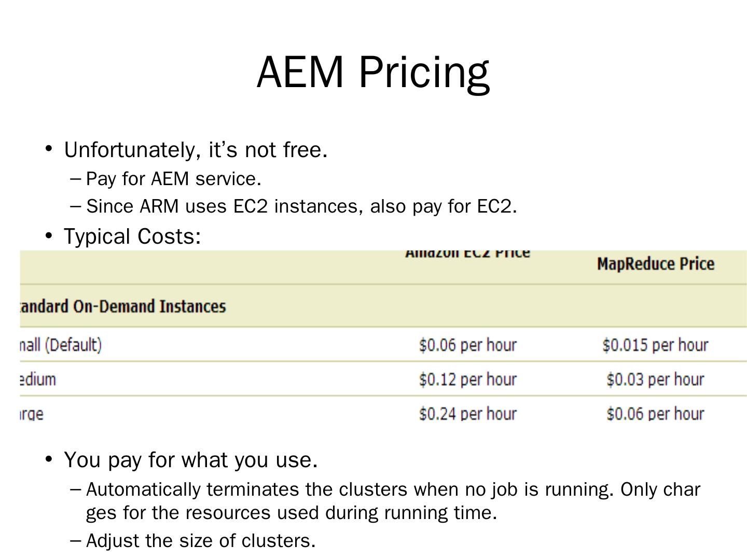Click the "You pay for what you use." bullet
The height and width of the screenshot is (560, 747).
pyautogui.click(x=190, y=460)
